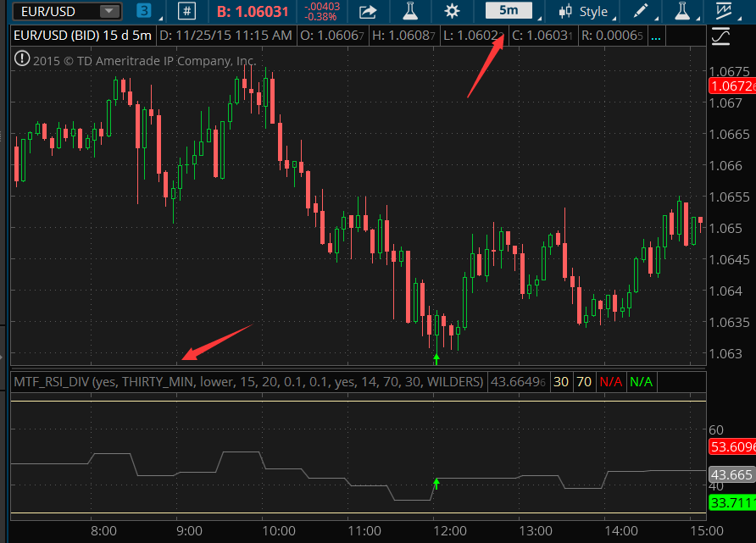Screen dimensions: 756x543
Task: Click the green up-arrow on the RSI line
Action: click(436, 483)
